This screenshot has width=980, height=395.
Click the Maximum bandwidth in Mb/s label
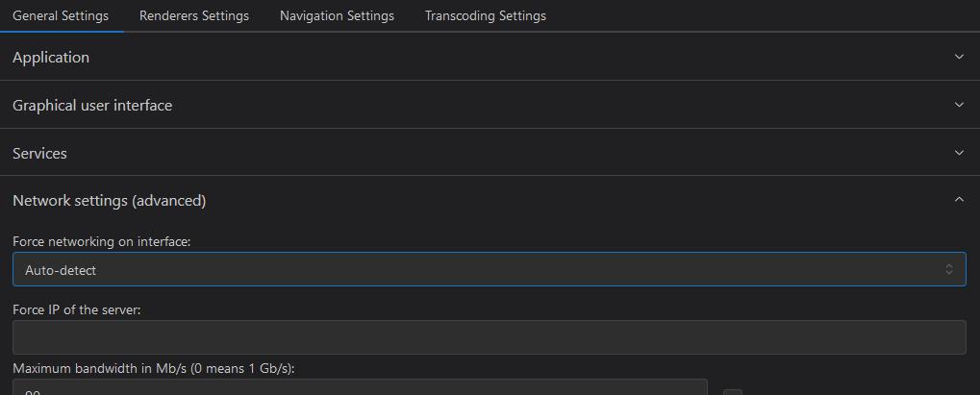tap(154, 369)
